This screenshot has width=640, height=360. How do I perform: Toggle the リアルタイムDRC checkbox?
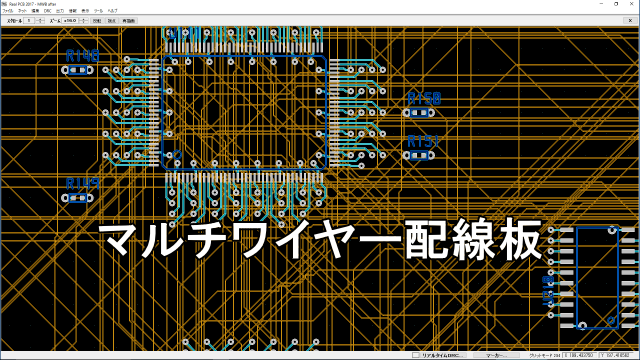(415, 356)
